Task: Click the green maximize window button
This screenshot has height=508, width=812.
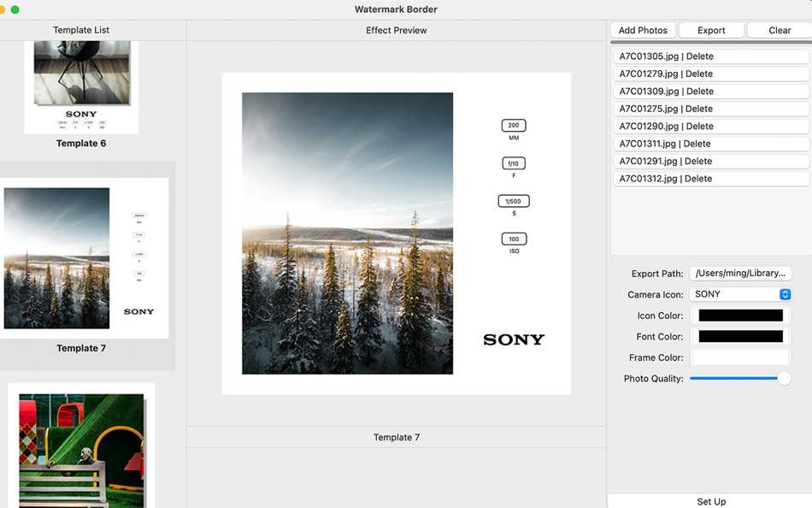Action: (x=15, y=9)
